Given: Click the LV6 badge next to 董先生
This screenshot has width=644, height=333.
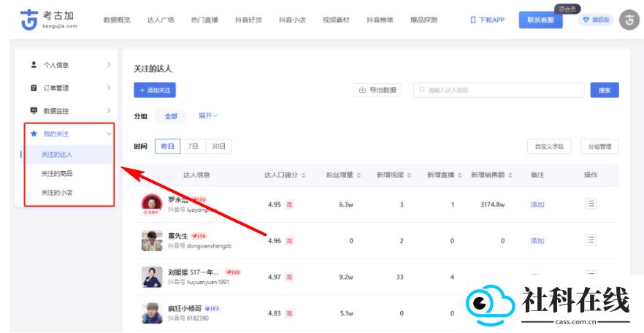Looking at the screenshot, I should click(199, 236).
